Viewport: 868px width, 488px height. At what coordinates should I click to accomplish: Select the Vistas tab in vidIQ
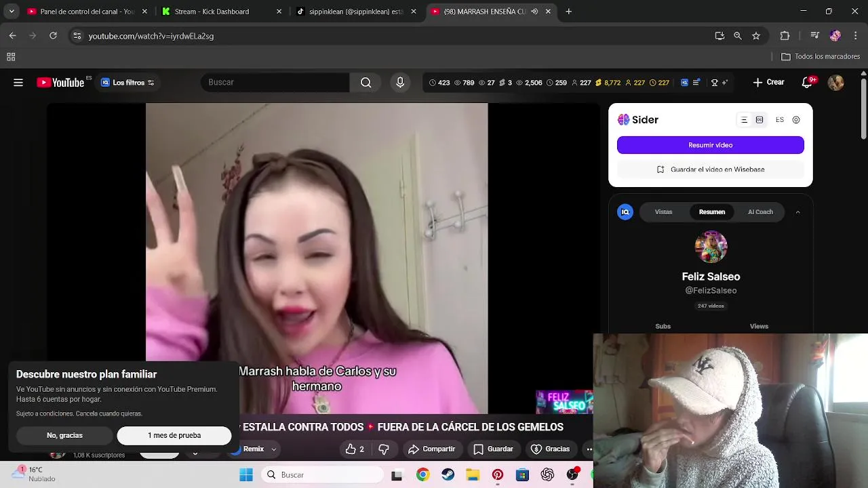tap(663, 212)
